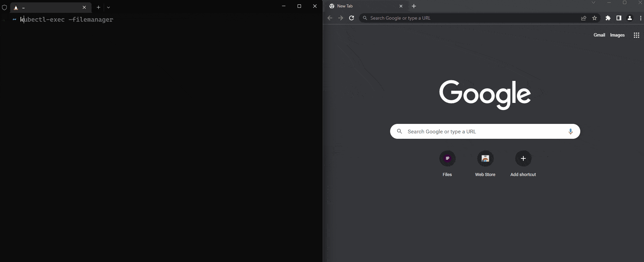Screen dimensions: 644x262
Task: Open the Google apps grid
Action: pyautogui.click(x=637, y=35)
